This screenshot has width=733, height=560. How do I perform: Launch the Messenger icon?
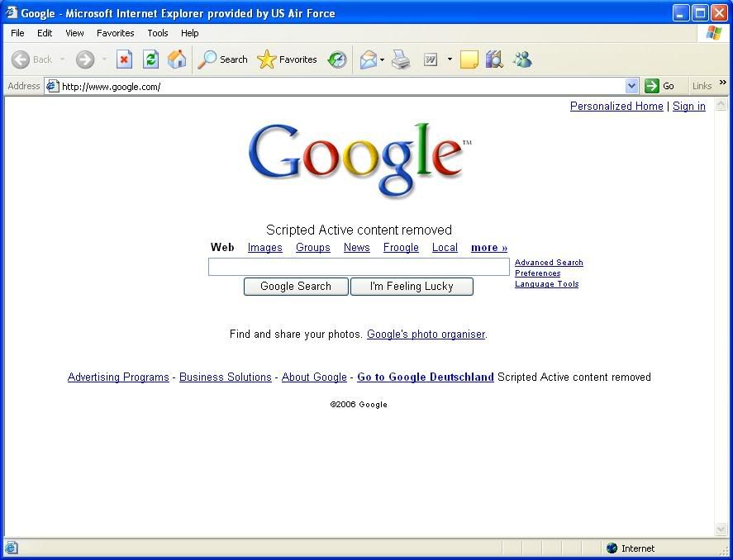pyautogui.click(x=521, y=59)
